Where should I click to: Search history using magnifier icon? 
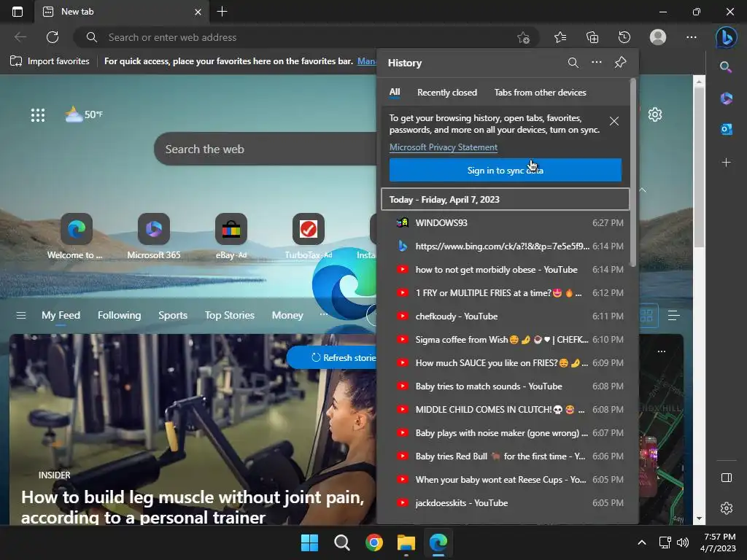(573, 63)
